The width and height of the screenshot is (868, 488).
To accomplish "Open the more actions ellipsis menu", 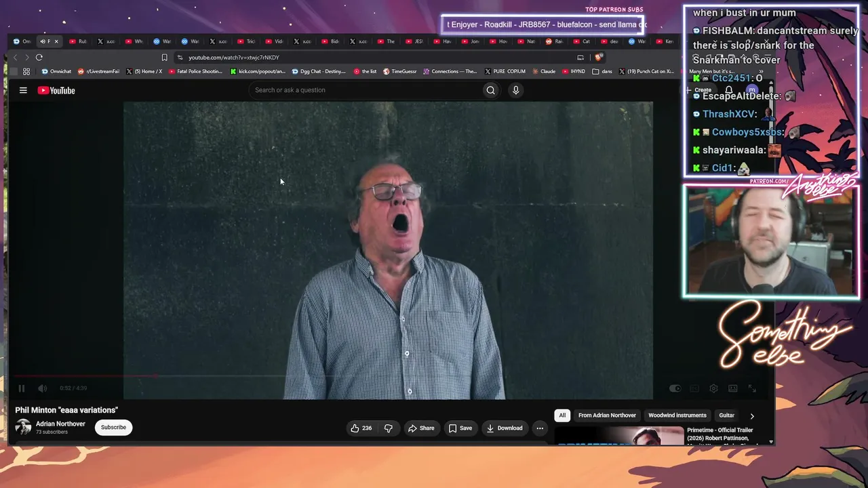I will click(540, 428).
